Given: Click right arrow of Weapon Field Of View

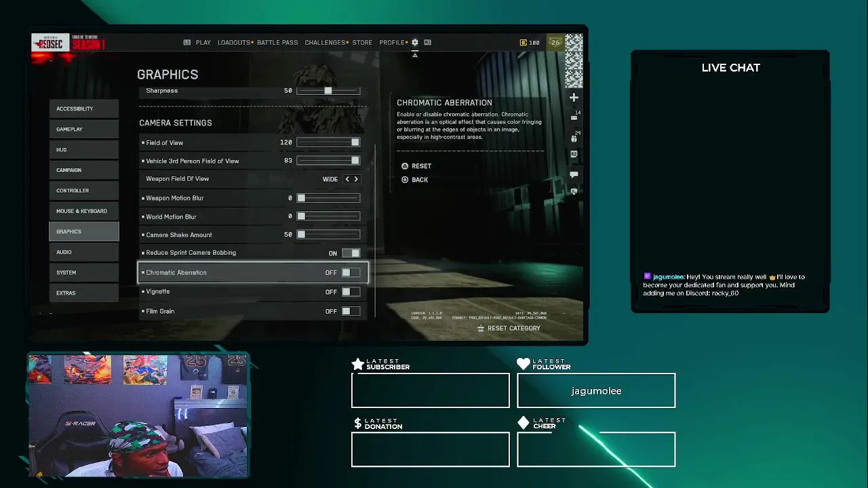Looking at the screenshot, I should 356,179.
